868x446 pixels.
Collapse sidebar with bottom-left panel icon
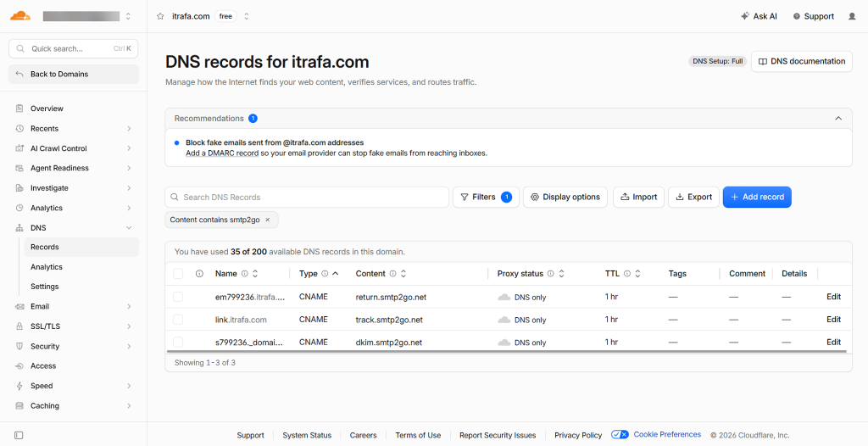pos(19,436)
